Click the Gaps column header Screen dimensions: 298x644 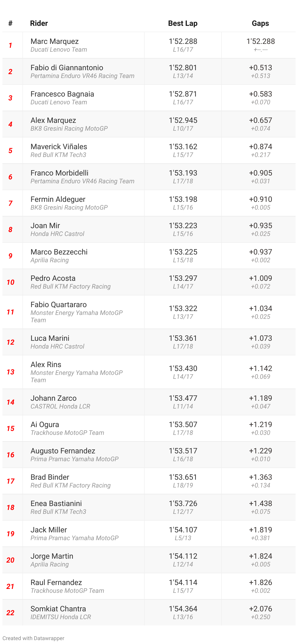260,23
